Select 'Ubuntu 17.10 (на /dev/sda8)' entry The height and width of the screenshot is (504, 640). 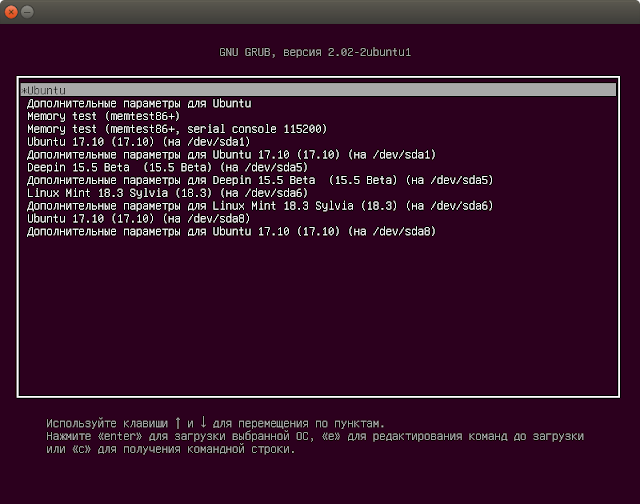coord(139,219)
